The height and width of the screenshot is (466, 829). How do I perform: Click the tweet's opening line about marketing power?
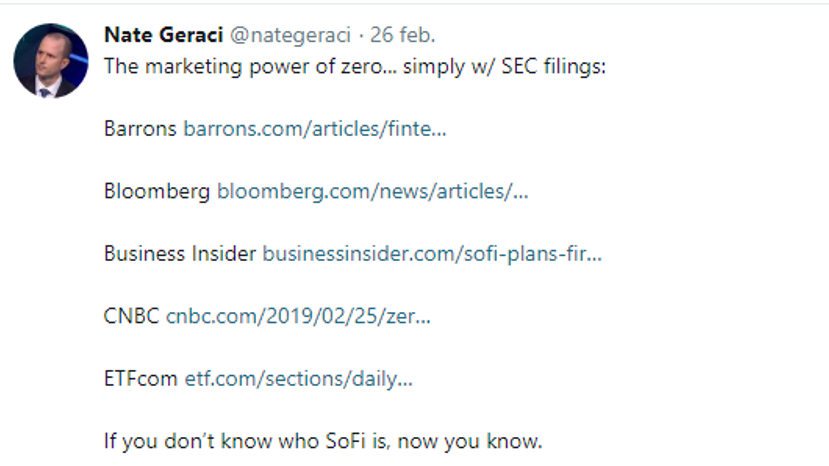(355, 67)
